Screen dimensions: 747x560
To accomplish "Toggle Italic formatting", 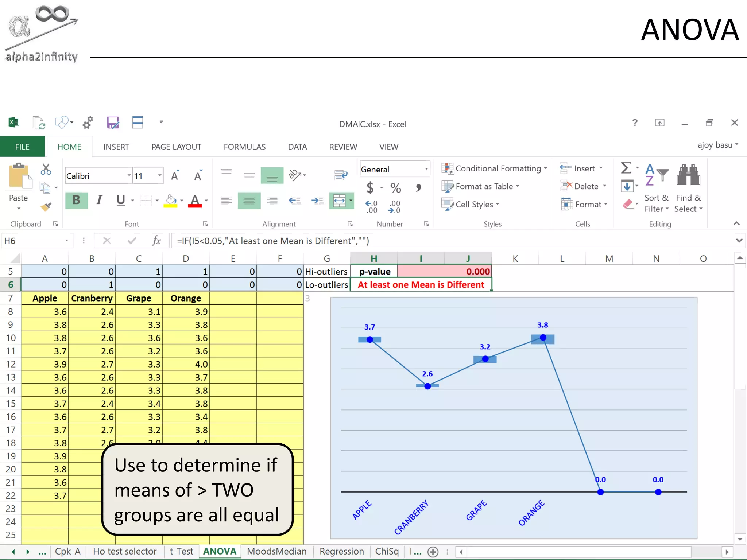I will (x=99, y=200).
